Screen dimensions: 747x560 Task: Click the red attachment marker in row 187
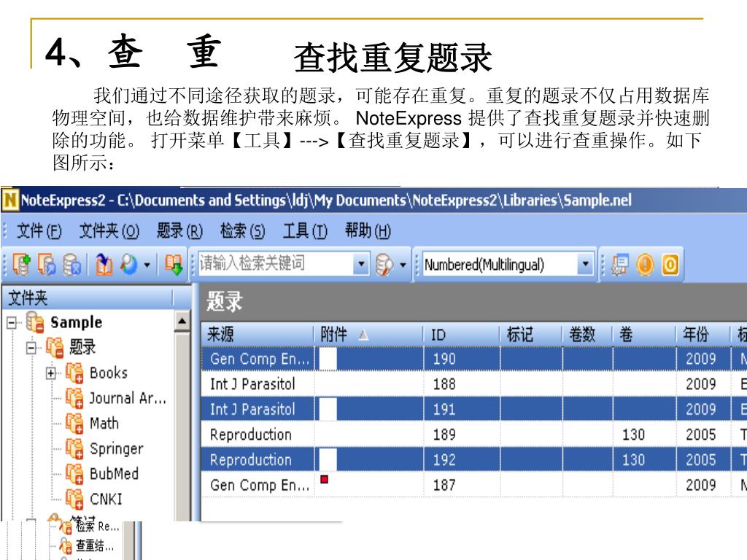click(325, 479)
